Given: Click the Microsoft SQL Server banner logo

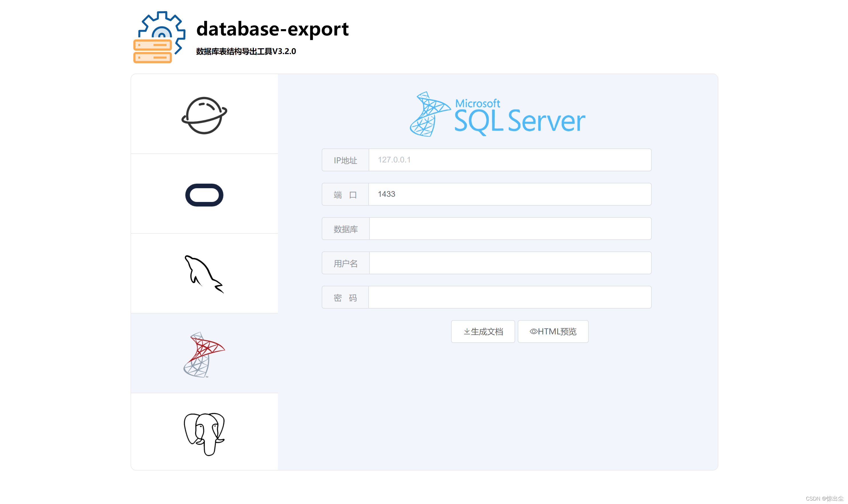Looking at the screenshot, I should point(497,114).
